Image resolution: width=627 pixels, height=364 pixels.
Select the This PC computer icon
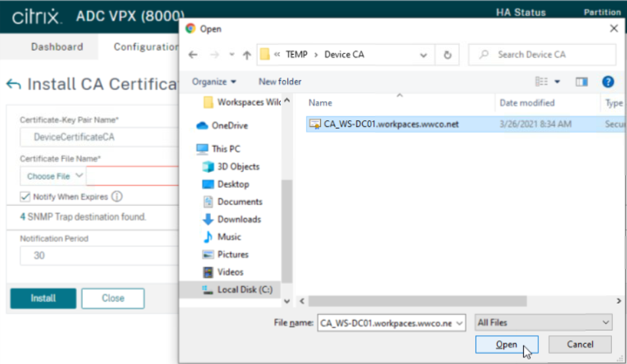pos(202,149)
